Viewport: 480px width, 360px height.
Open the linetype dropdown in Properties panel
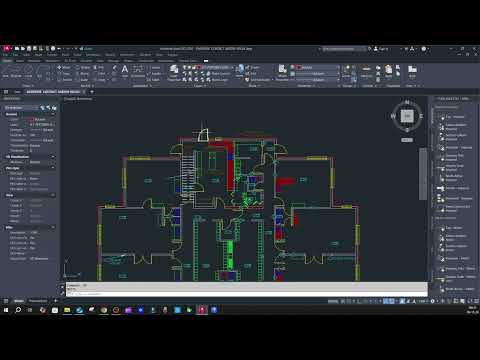click(317, 80)
